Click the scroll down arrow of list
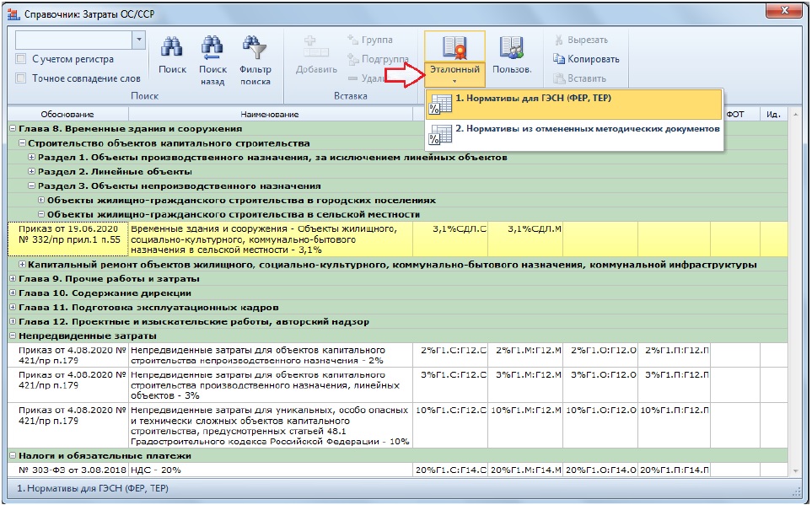 [x=795, y=470]
